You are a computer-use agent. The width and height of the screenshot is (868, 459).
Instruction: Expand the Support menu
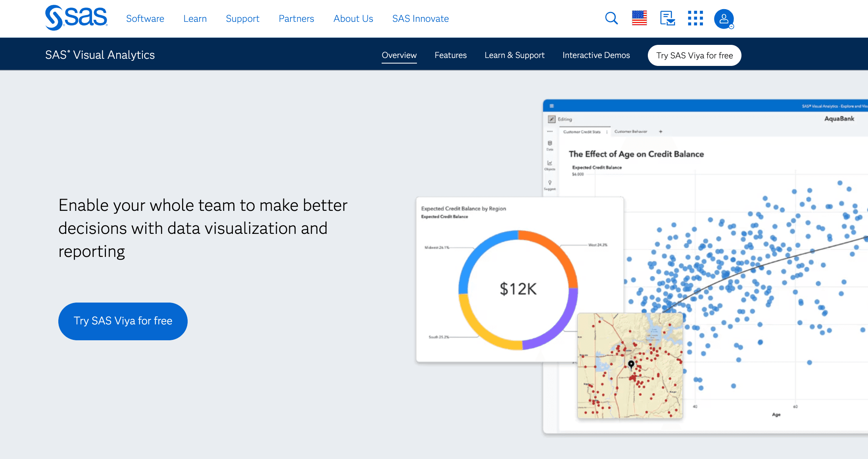click(x=242, y=19)
